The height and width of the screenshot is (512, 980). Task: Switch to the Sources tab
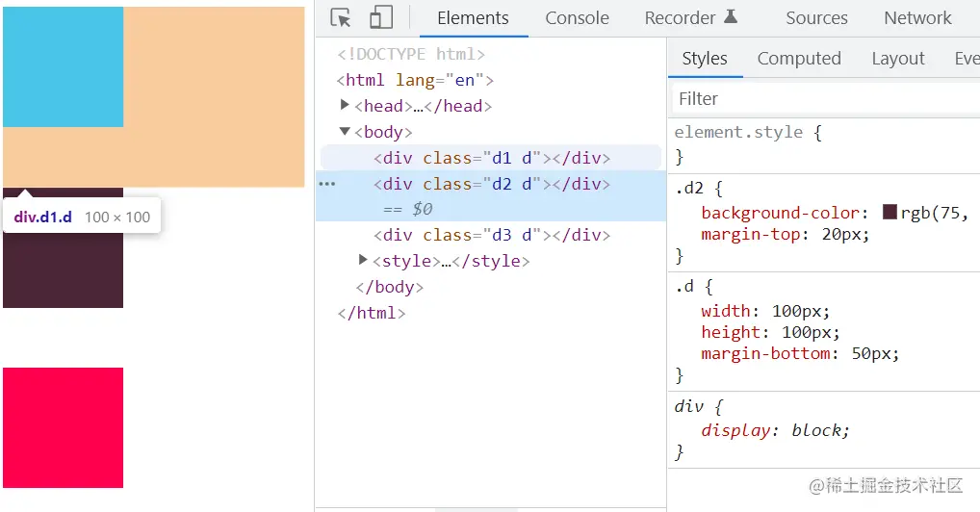pyautogui.click(x=817, y=18)
